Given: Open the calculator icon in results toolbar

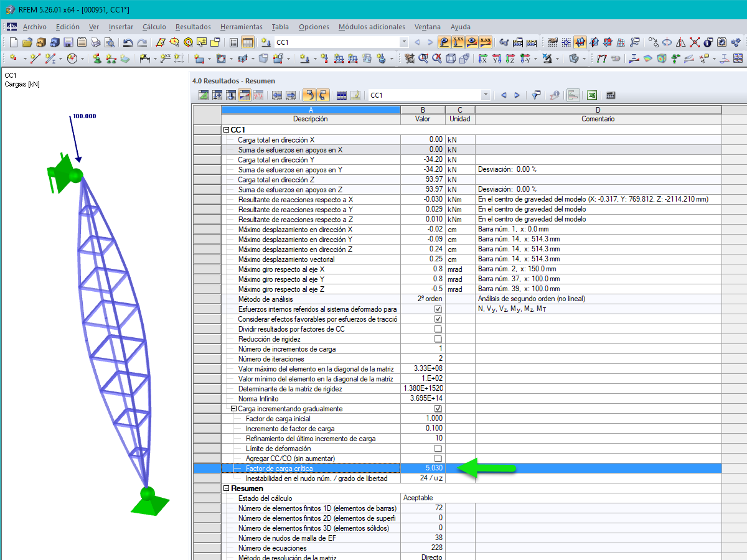Looking at the screenshot, I should [x=610, y=95].
